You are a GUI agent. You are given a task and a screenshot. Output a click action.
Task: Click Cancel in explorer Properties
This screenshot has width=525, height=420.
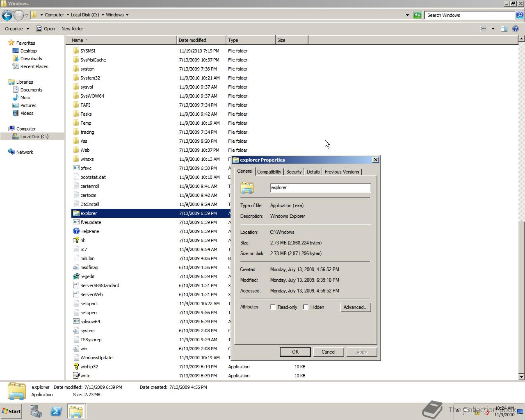point(329,352)
